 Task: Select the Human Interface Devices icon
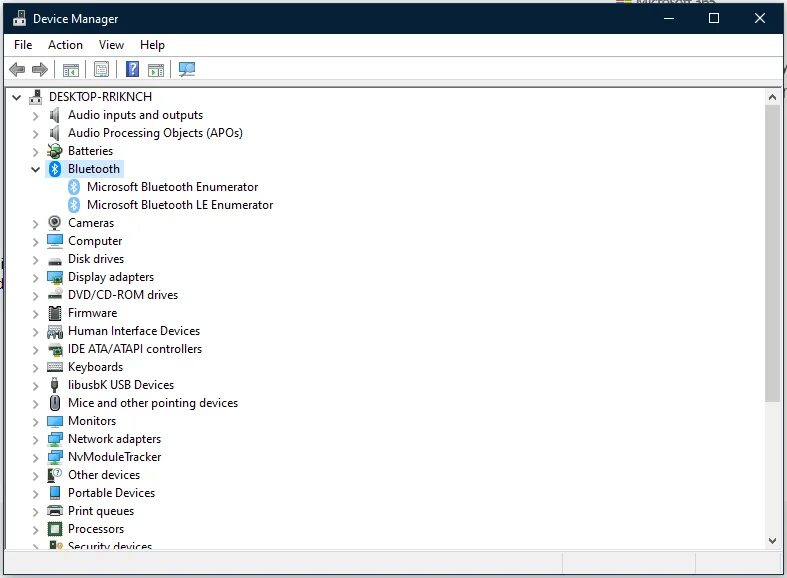[55, 331]
